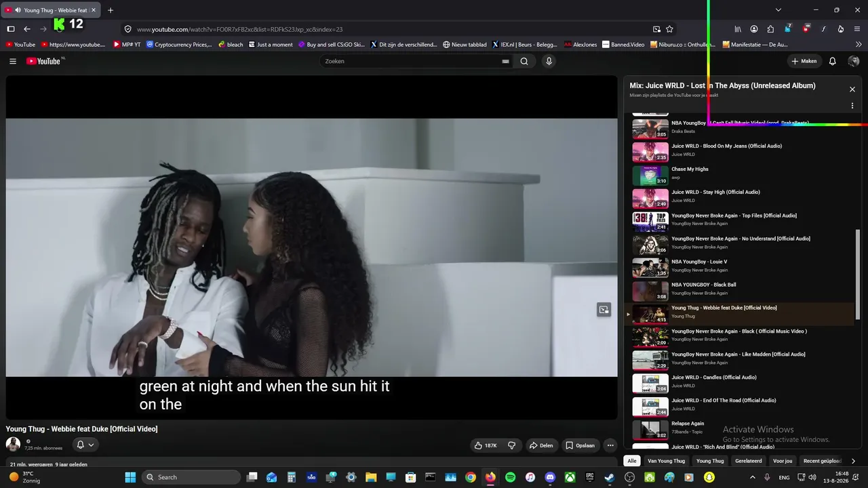The width and height of the screenshot is (868, 488).
Task: Click the address bar URL
Action: (x=239, y=29)
